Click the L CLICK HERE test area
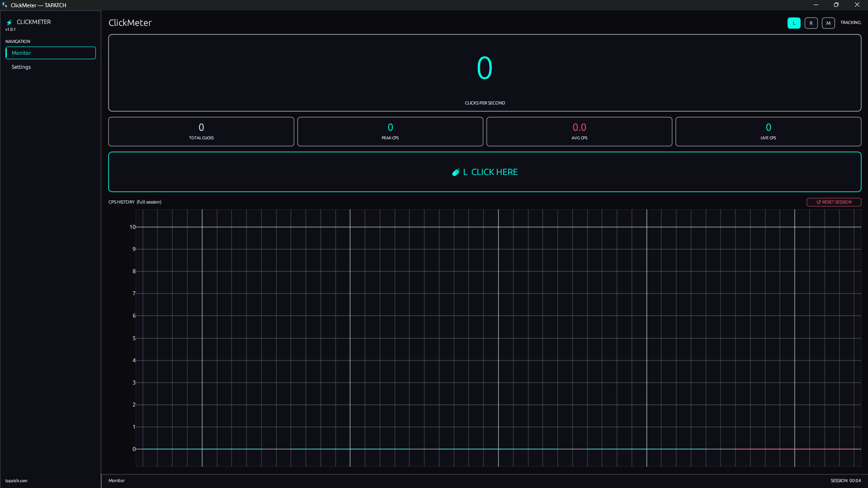The height and width of the screenshot is (488, 868). click(485, 172)
